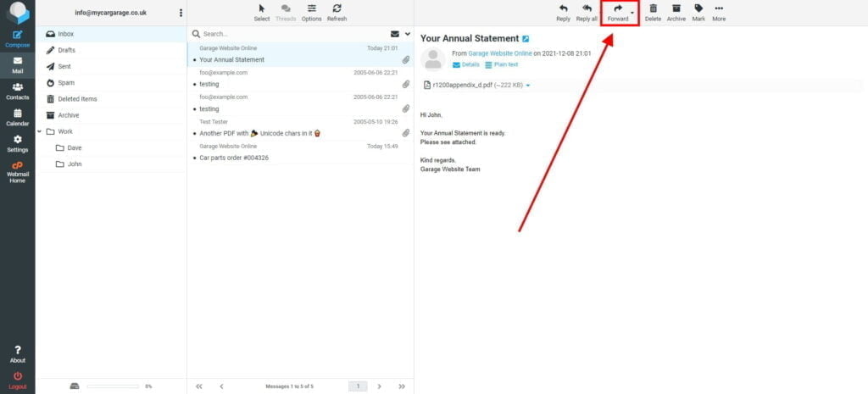Switch to Mail in the sidebar
The width and height of the screenshot is (868, 394).
17,65
